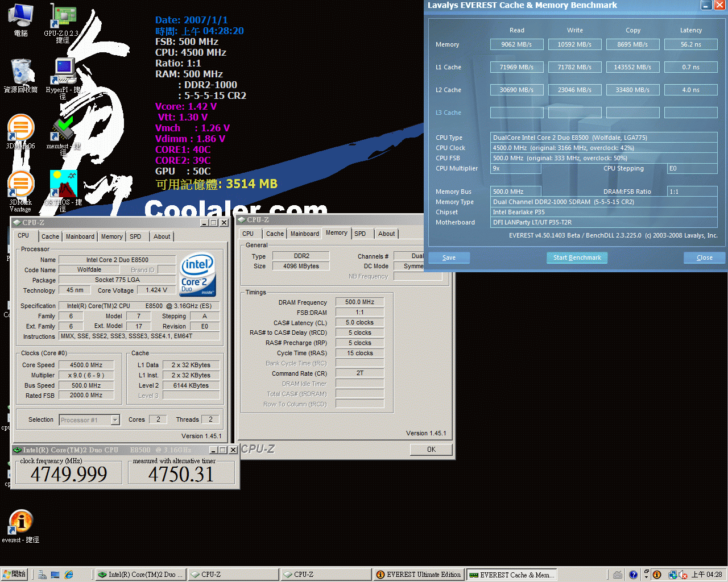
Task: Click the Start (開始) button
Action: pyautogui.click(x=14, y=575)
